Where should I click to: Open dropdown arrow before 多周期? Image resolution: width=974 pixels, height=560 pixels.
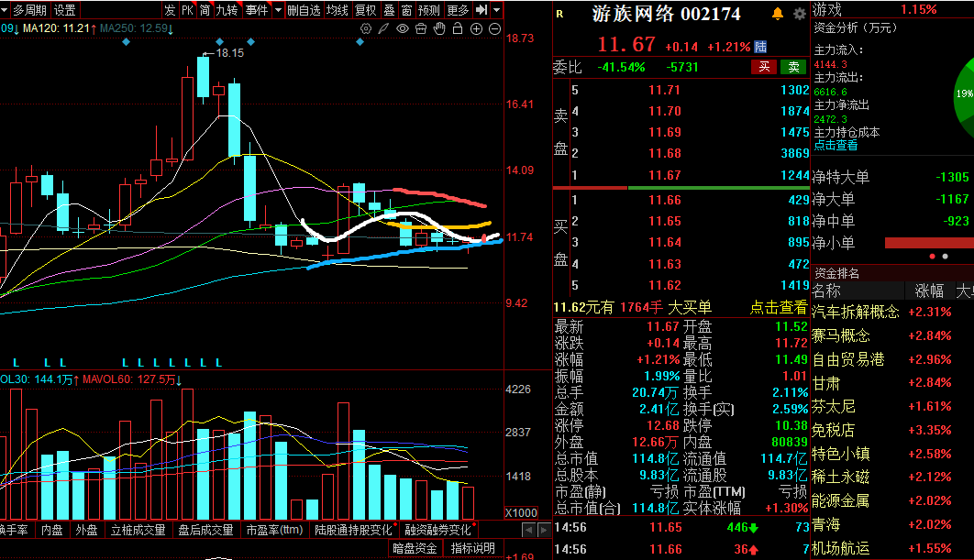point(5,10)
